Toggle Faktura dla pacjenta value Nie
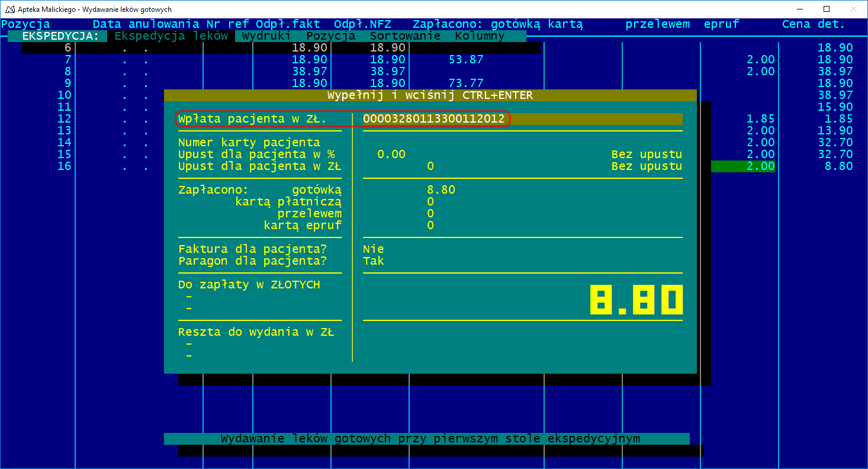Viewport: 868px width, 469px height. pos(373,249)
